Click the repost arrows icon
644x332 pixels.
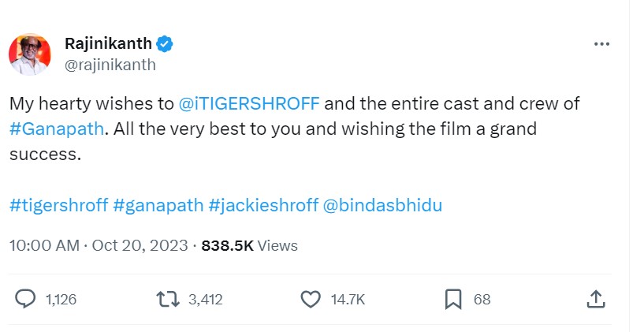(166, 299)
